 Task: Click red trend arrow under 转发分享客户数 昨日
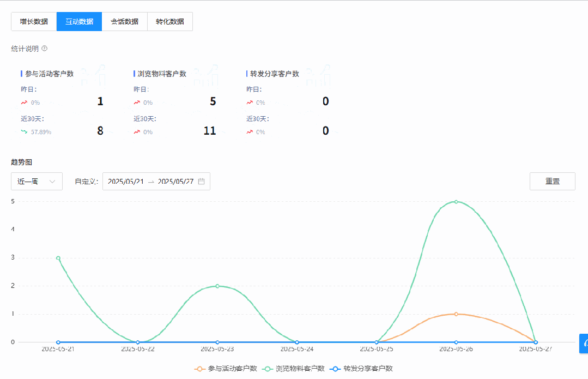[x=250, y=102]
